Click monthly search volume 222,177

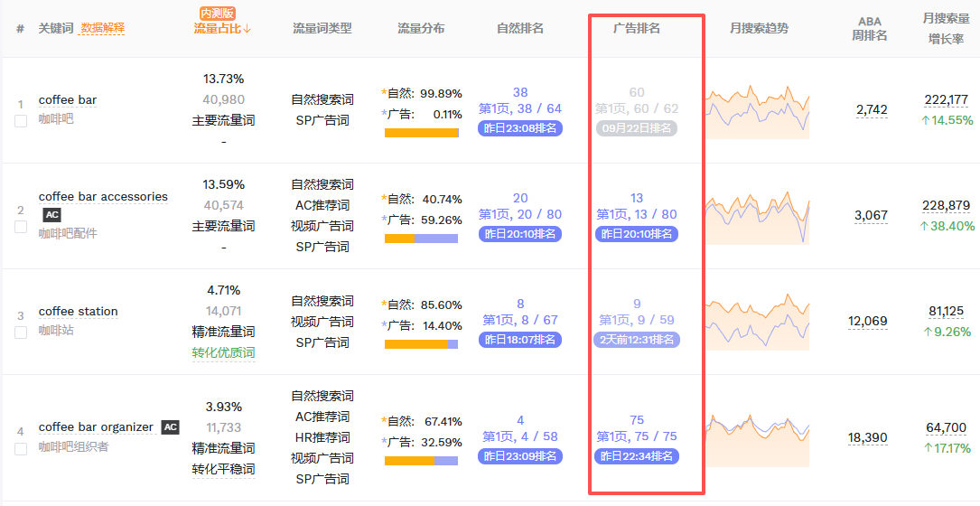(x=947, y=100)
